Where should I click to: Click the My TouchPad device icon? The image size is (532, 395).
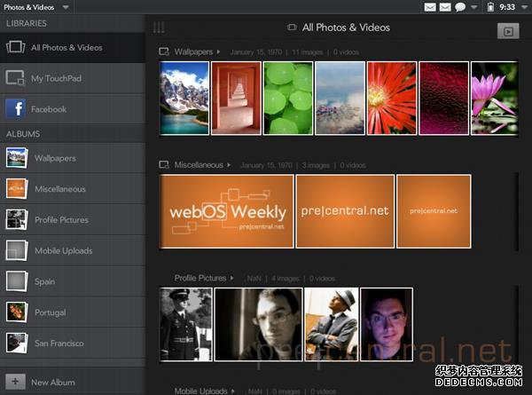(x=15, y=78)
